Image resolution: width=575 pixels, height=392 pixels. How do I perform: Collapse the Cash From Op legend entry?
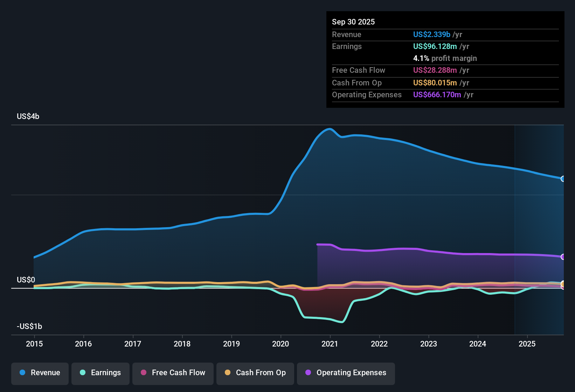click(x=255, y=373)
